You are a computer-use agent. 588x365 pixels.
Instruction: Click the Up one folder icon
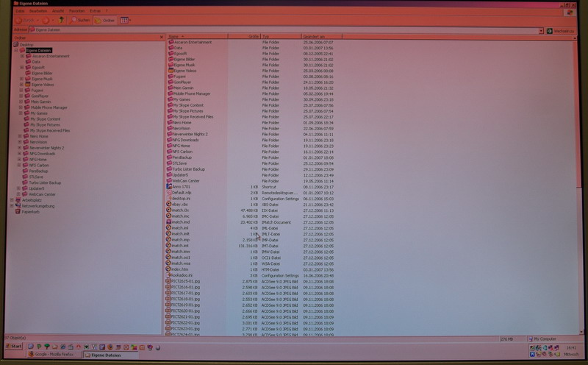point(61,21)
